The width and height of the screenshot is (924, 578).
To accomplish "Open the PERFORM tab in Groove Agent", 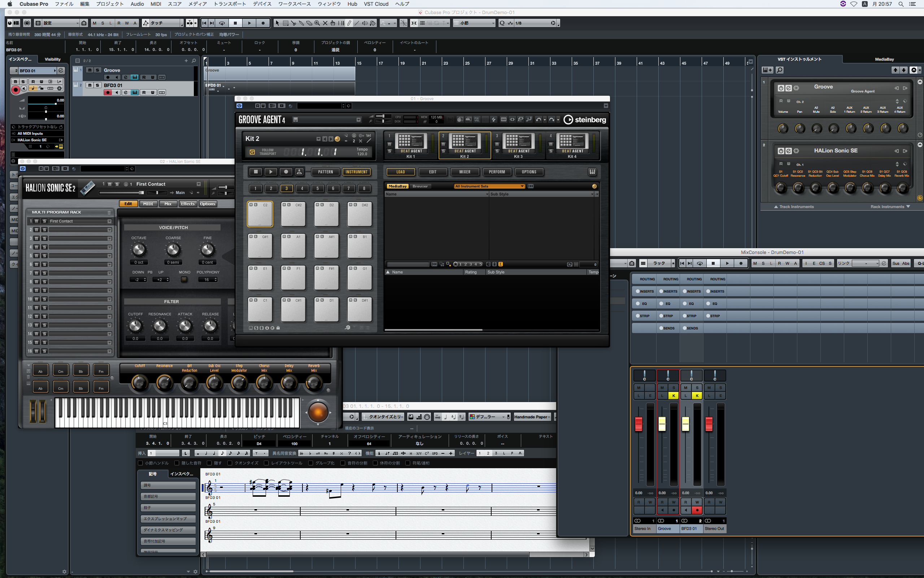I will (x=497, y=172).
